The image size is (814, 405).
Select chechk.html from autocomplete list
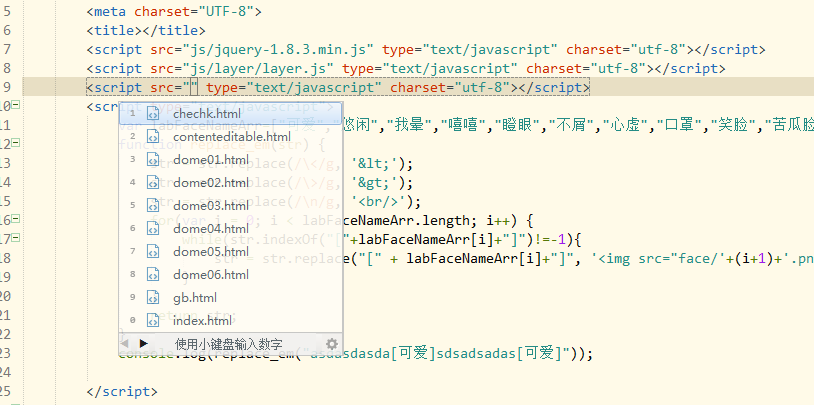230,113
